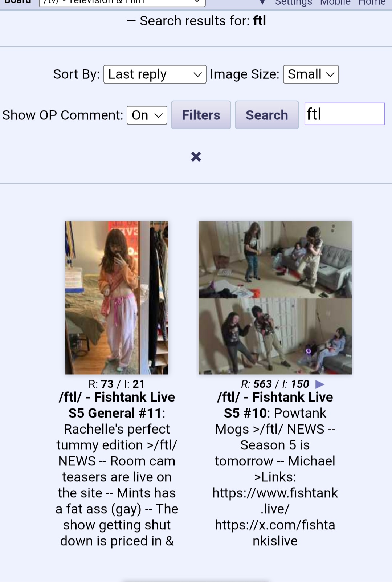The image size is (392, 582).
Task: Open the living room collage thread thumbnail
Action: pyautogui.click(x=275, y=298)
